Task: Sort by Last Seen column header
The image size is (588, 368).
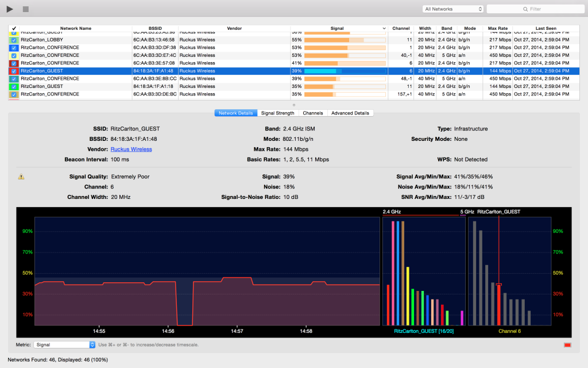Action: 546,29
